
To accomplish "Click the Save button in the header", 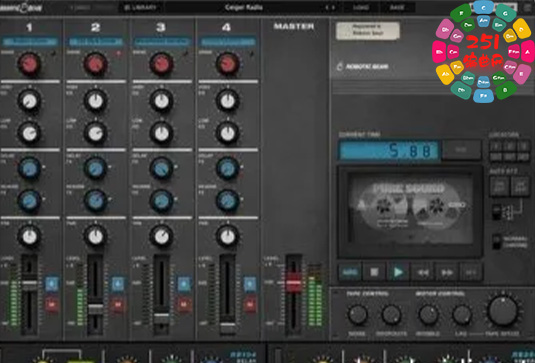I will click(x=397, y=7).
